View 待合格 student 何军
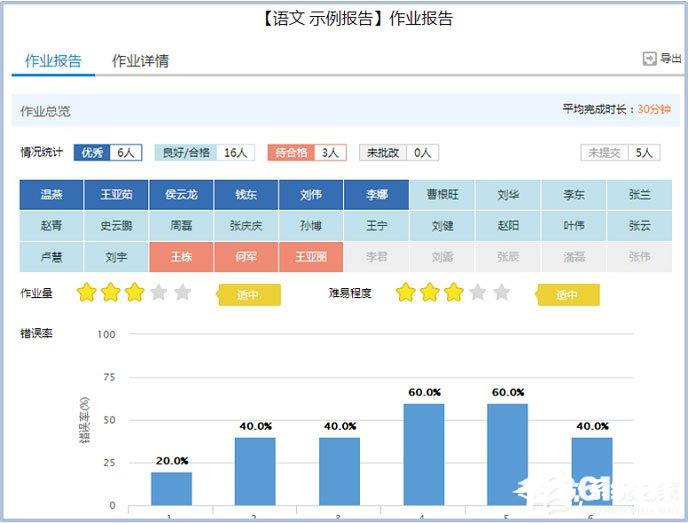 tap(246, 257)
